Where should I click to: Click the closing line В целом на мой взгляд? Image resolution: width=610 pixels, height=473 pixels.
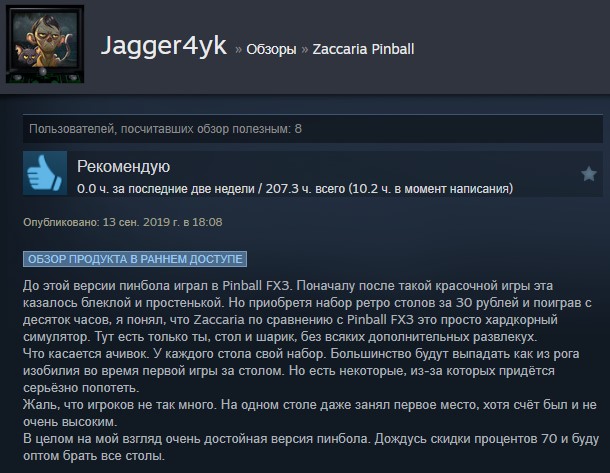click(x=311, y=439)
